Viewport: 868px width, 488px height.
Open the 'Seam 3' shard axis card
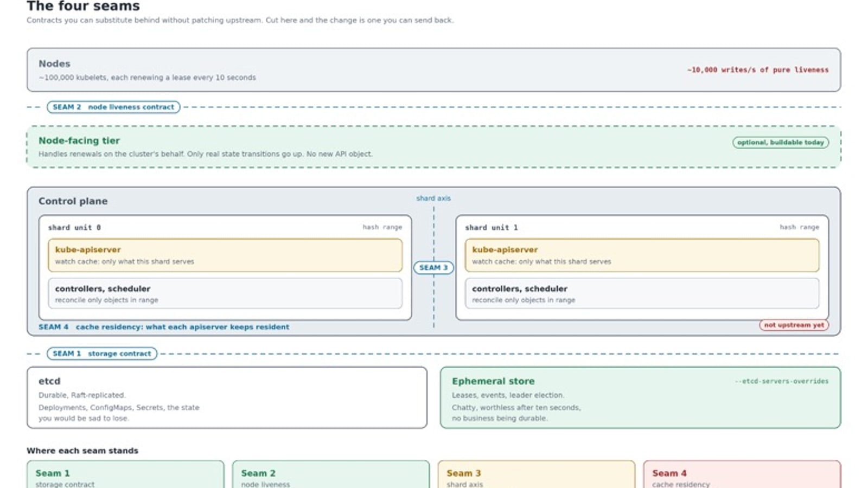pos(537,474)
